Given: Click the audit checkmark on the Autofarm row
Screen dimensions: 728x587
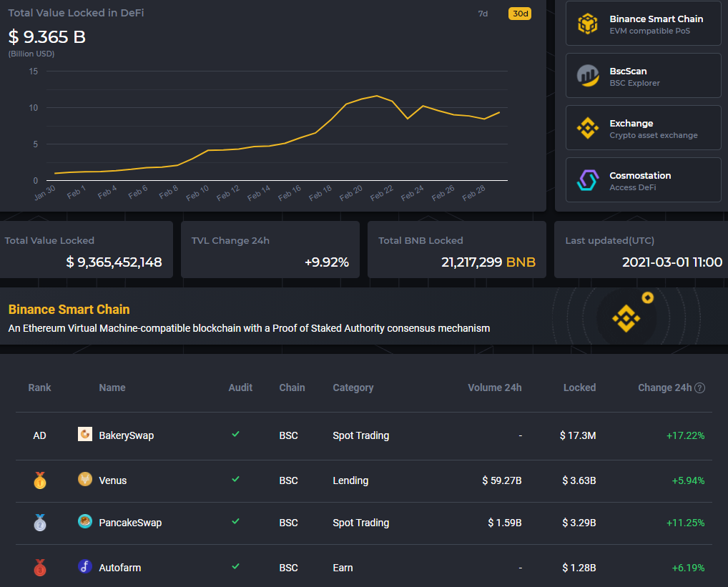Looking at the screenshot, I should pos(235,567).
